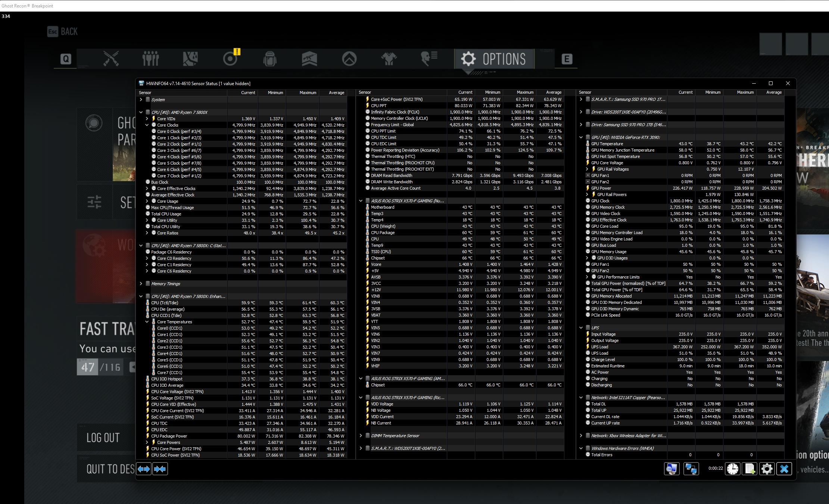
Task: Expand the Core VIDs row
Action: 147,119
